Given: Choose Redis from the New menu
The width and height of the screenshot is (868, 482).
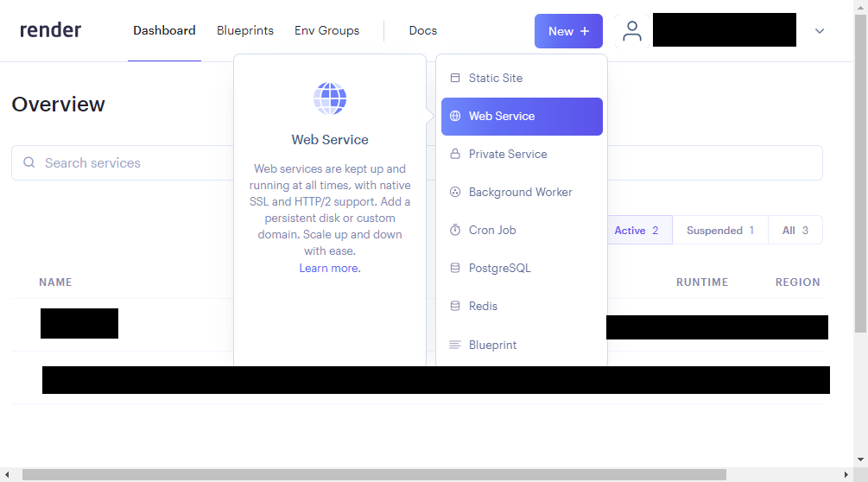Looking at the screenshot, I should [x=522, y=306].
